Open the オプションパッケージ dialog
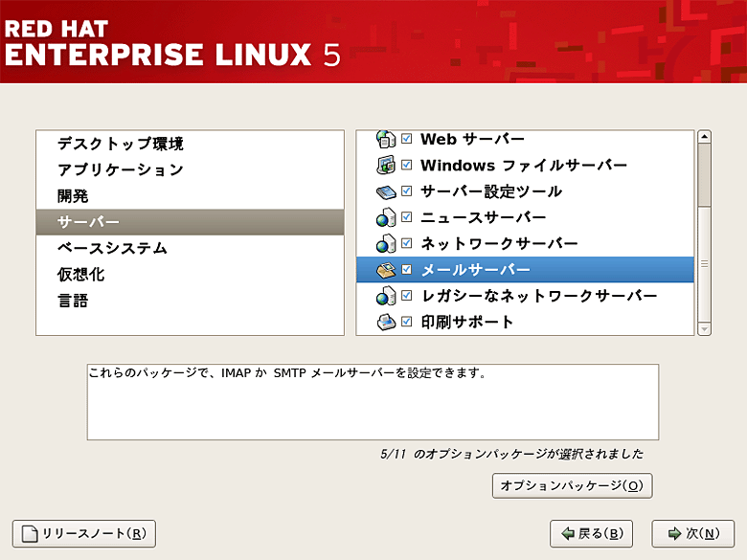 (572, 485)
